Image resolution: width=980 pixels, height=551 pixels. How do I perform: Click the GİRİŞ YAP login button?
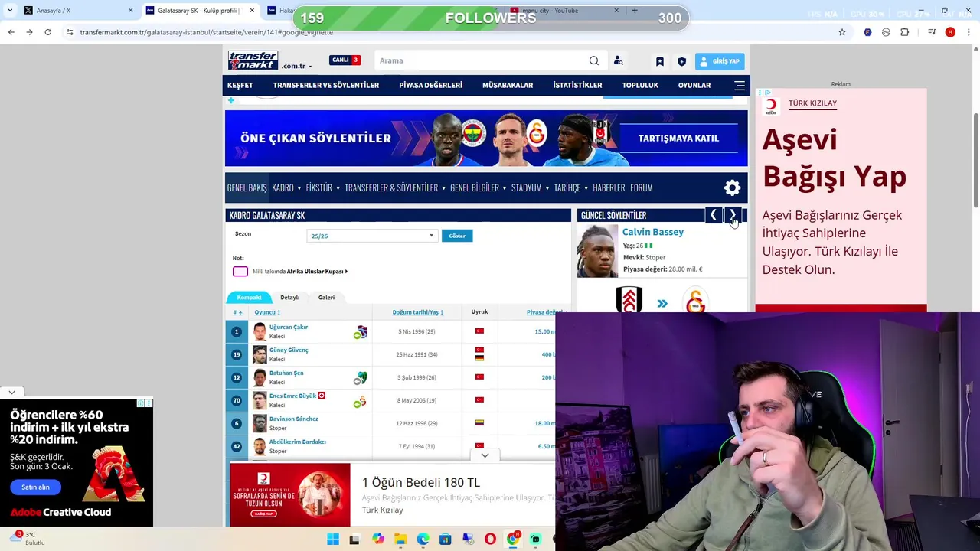coord(720,61)
